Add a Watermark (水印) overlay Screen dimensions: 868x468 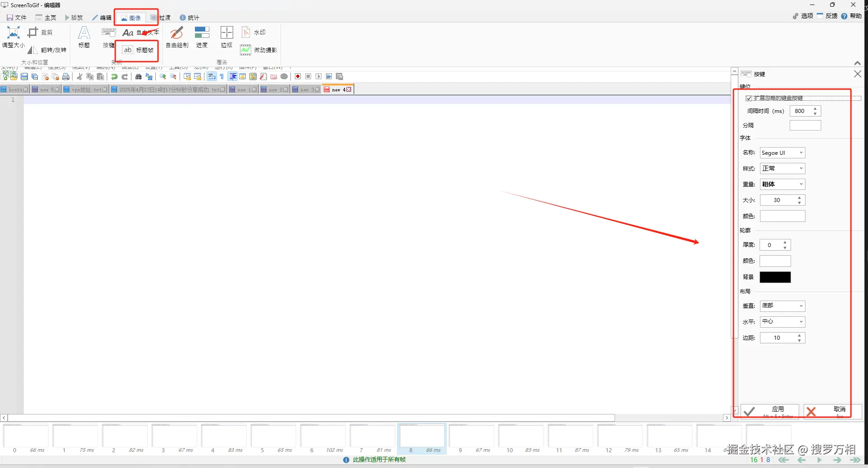pyautogui.click(x=253, y=32)
